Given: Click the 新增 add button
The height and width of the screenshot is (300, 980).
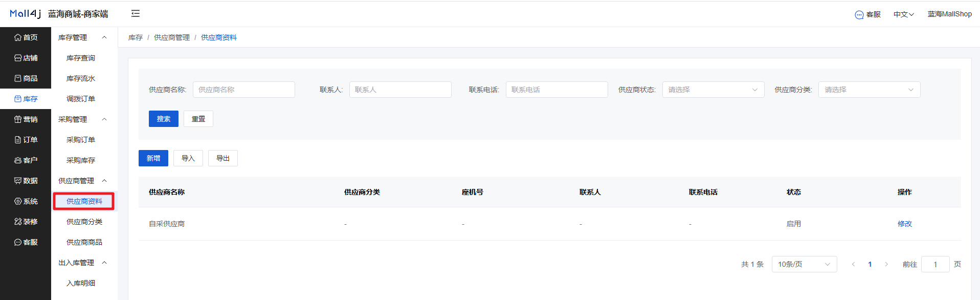Looking at the screenshot, I should (x=153, y=158).
